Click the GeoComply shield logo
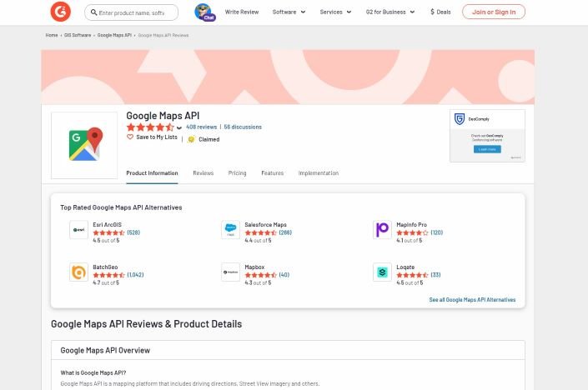Screen dimensions: 588x390 [x=460, y=119]
